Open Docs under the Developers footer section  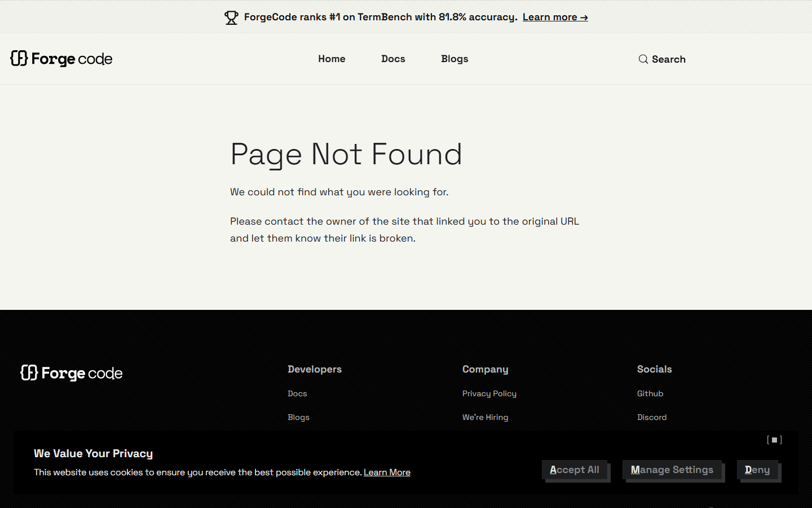pyautogui.click(x=297, y=393)
